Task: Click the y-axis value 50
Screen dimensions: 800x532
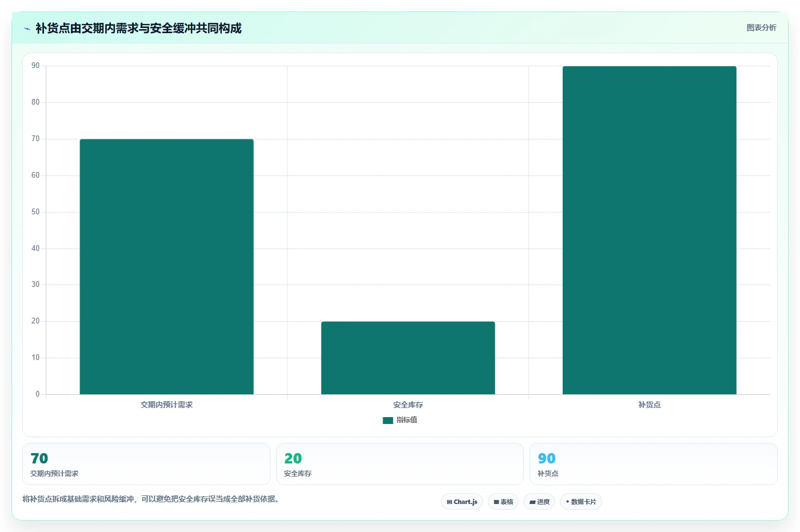Action: [35, 212]
